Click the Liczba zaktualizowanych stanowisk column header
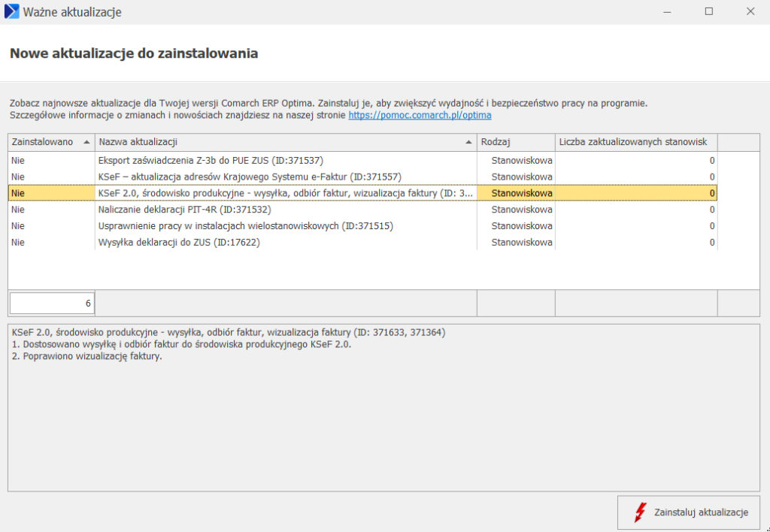 pos(635,142)
